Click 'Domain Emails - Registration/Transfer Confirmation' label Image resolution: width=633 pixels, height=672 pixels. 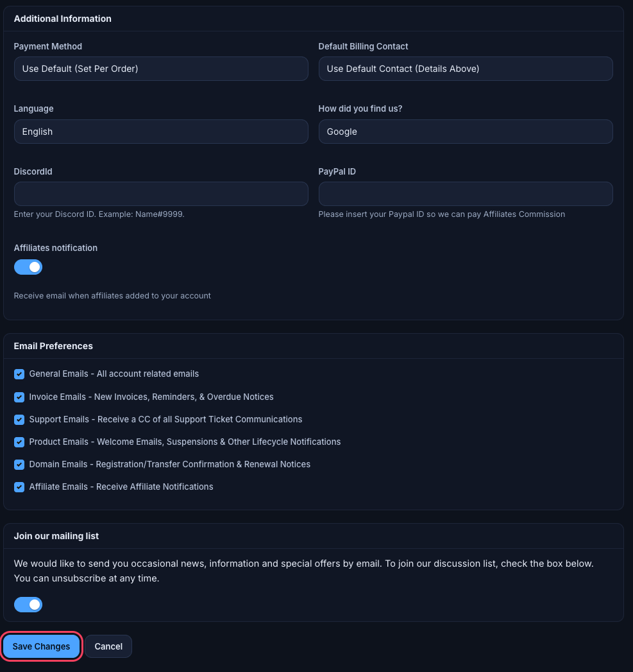169,464
